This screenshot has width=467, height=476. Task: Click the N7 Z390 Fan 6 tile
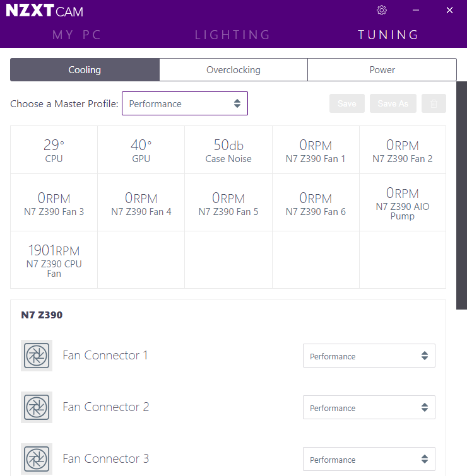coord(316,202)
